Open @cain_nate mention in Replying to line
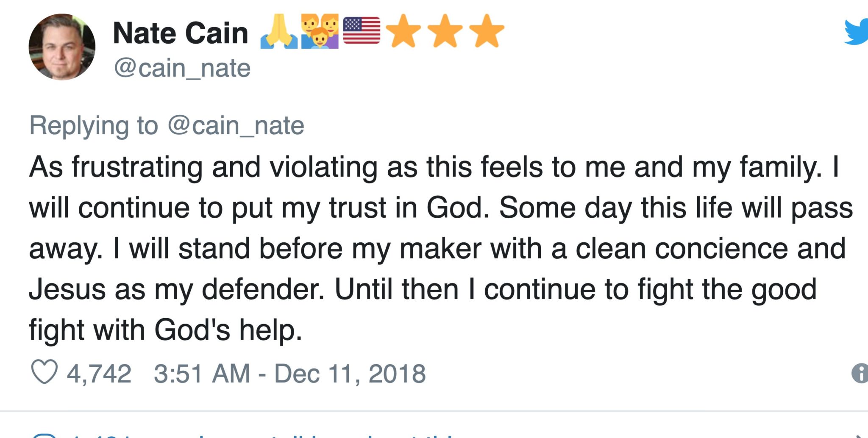The width and height of the screenshot is (868, 438). [236, 125]
